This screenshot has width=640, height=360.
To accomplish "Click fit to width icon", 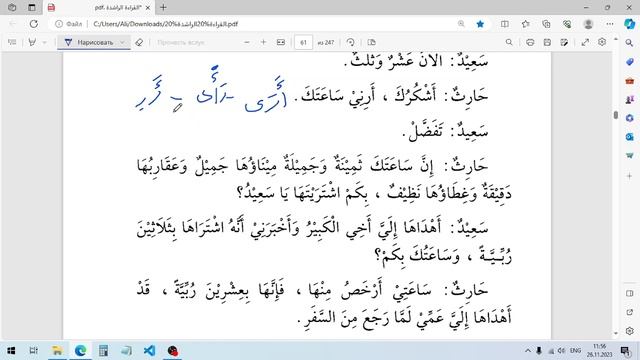I will click(281, 42).
